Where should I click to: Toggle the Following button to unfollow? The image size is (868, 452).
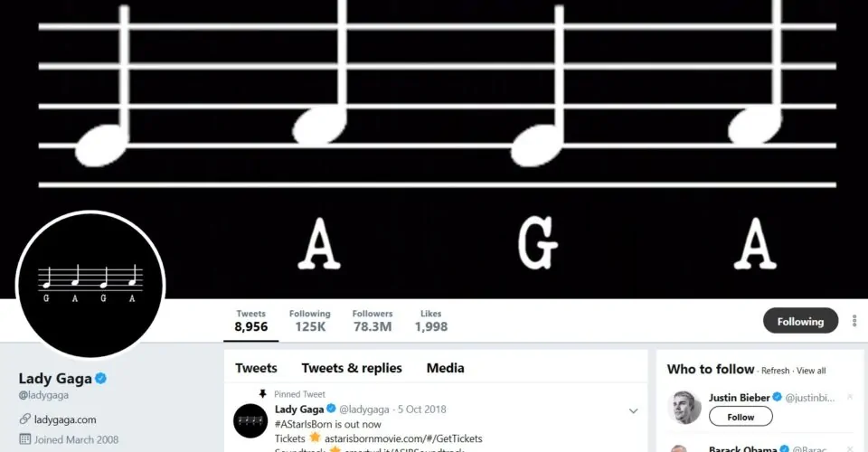(800, 321)
